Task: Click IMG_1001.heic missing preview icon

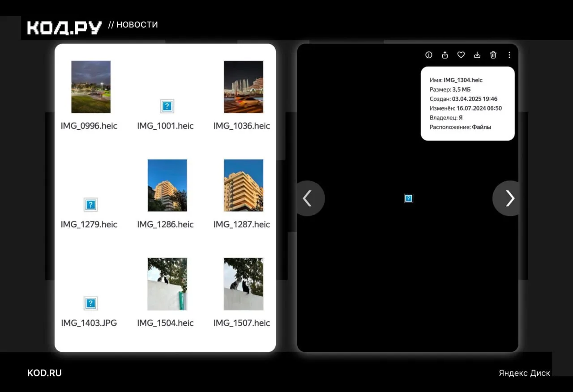Action: (x=167, y=106)
